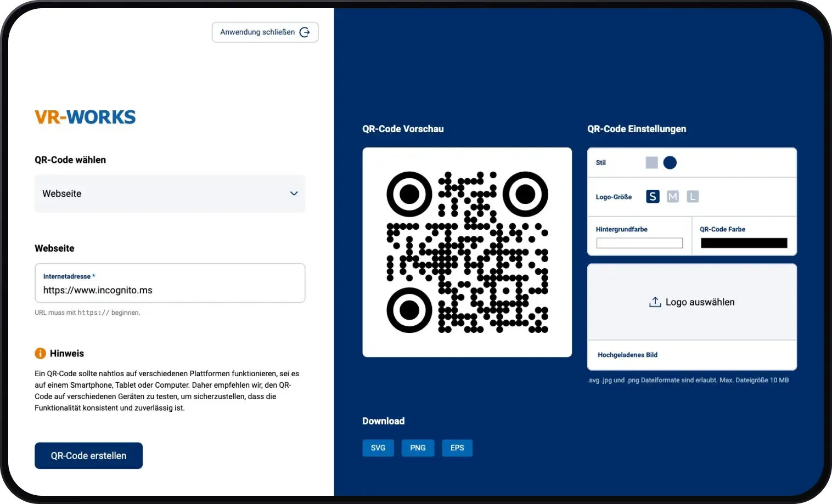This screenshot has height=504, width=832.
Task: Select the round dot QR-code style
Action: tap(670, 162)
